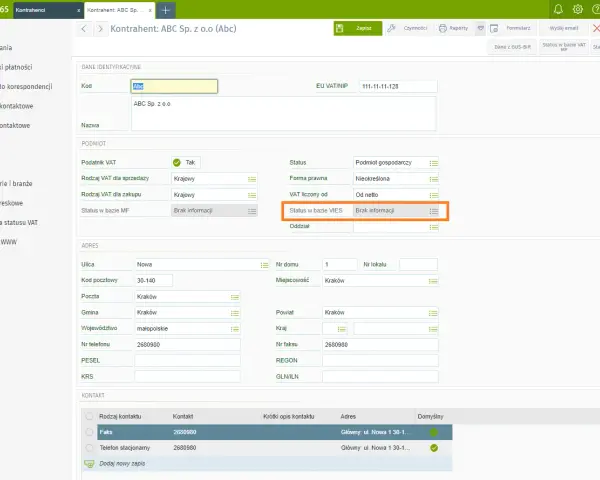Click the Zapisz save button
This screenshot has height=480, width=600.
358,28
